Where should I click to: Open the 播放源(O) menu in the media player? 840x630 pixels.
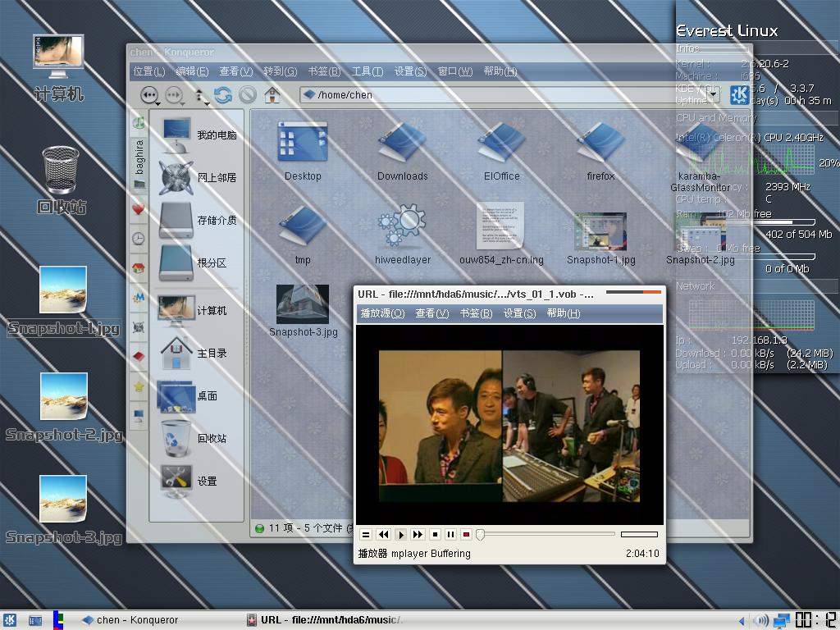[382, 313]
